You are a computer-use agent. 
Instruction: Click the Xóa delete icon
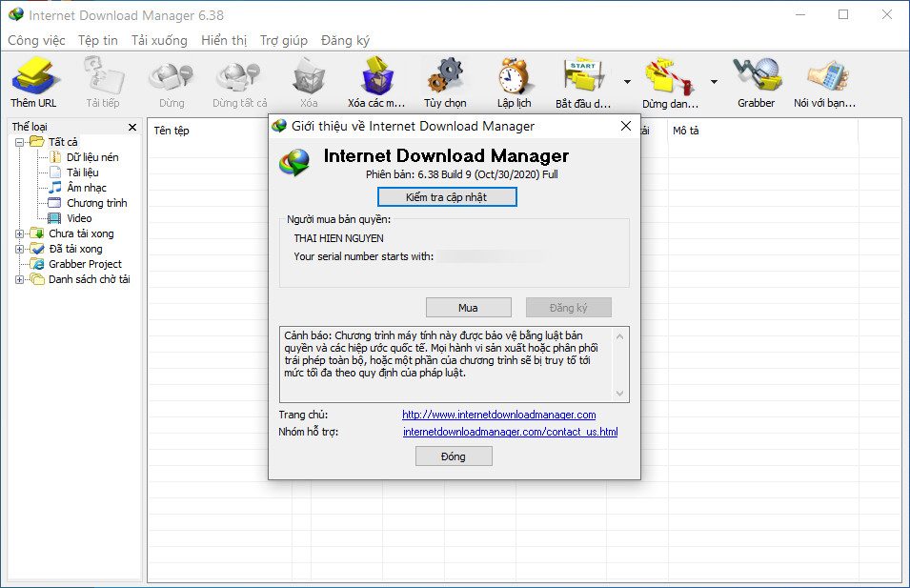tap(309, 76)
